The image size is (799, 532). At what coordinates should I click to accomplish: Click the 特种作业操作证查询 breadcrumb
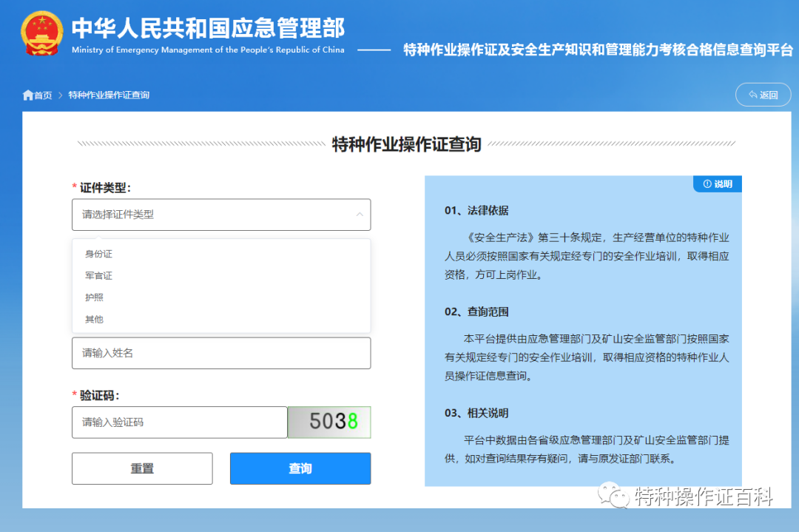point(109,95)
